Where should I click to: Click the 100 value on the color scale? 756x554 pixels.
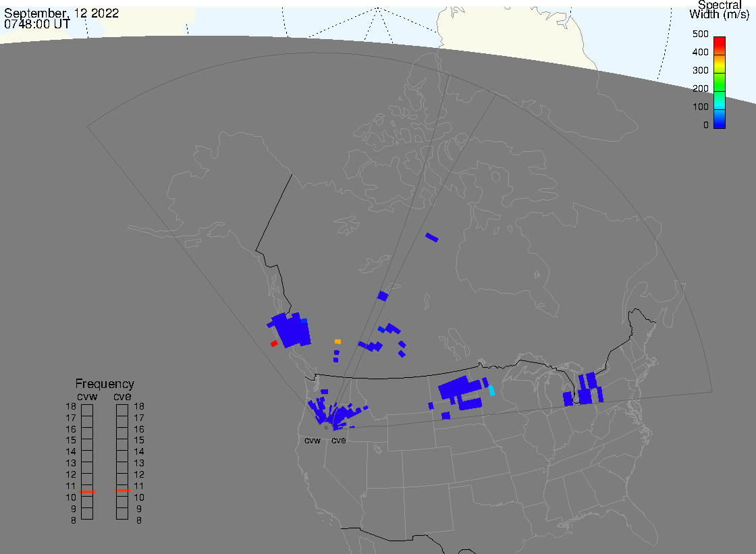tap(700, 107)
